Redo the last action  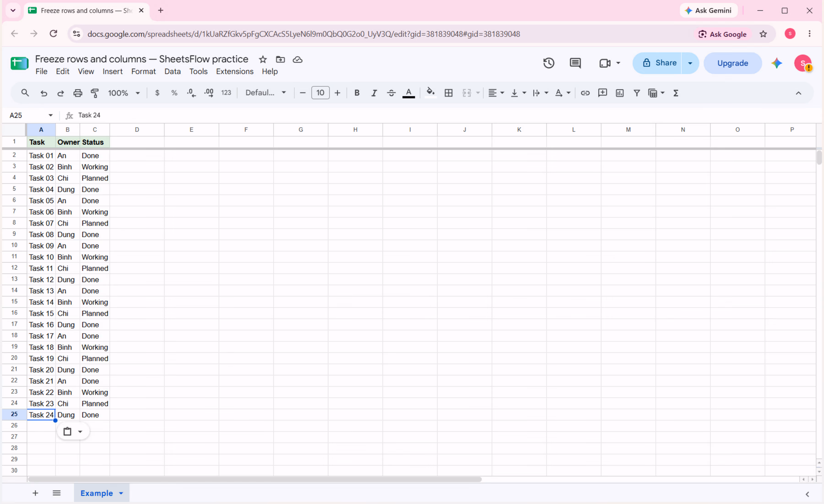[60, 93]
